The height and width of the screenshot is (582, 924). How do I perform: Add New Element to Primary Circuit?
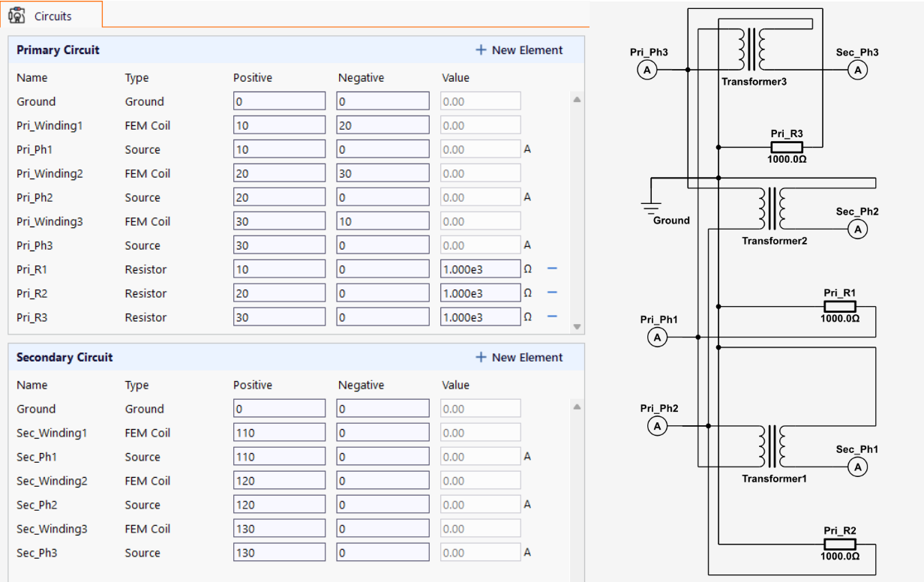click(x=519, y=50)
